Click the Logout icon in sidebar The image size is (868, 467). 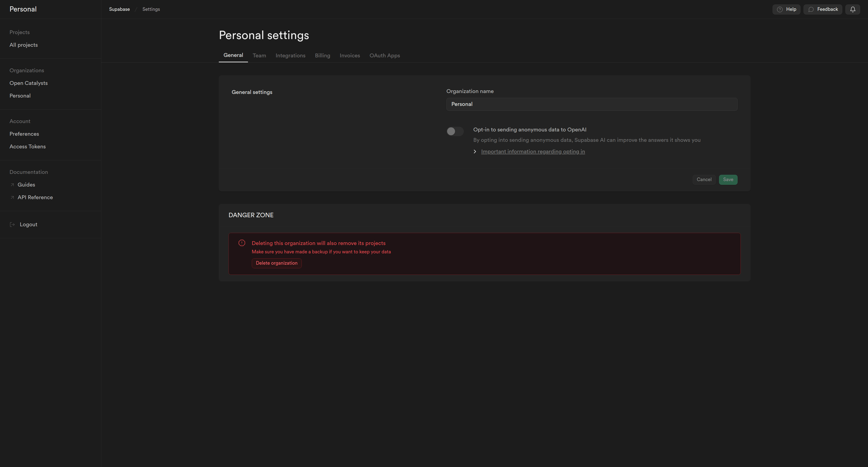(x=12, y=224)
